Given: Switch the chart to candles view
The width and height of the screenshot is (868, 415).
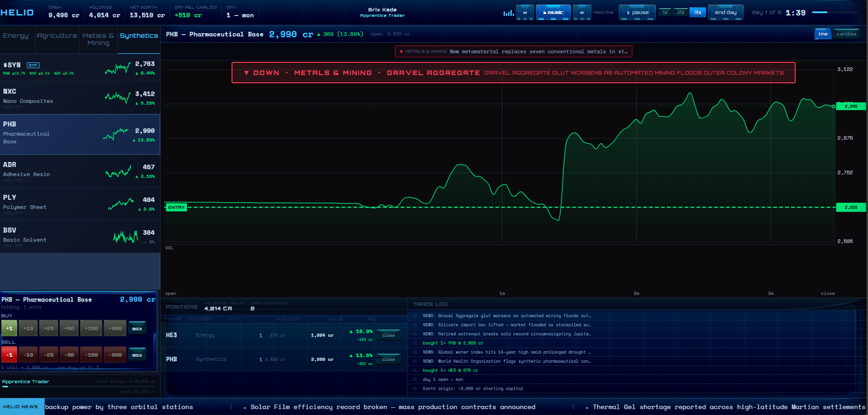Looking at the screenshot, I should [x=847, y=33].
